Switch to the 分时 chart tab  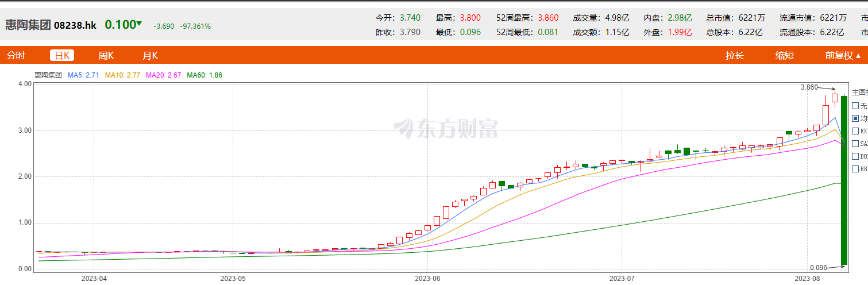point(16,56)
